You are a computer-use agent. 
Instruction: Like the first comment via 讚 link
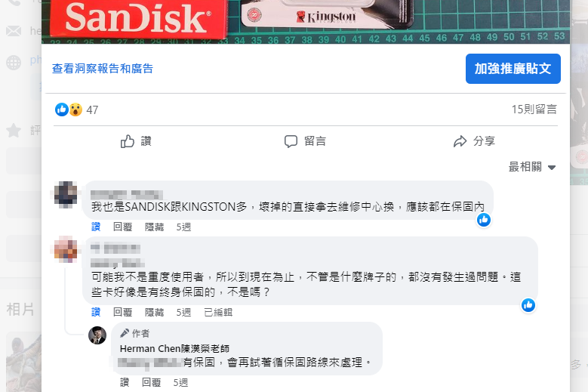[x=96, y=227]
